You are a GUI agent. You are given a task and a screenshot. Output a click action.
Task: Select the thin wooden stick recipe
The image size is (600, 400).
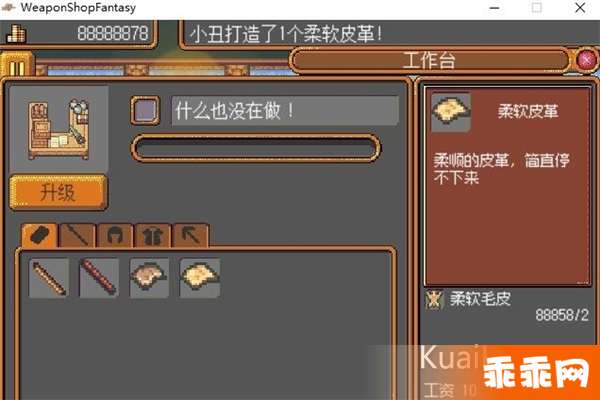(49, 278)
